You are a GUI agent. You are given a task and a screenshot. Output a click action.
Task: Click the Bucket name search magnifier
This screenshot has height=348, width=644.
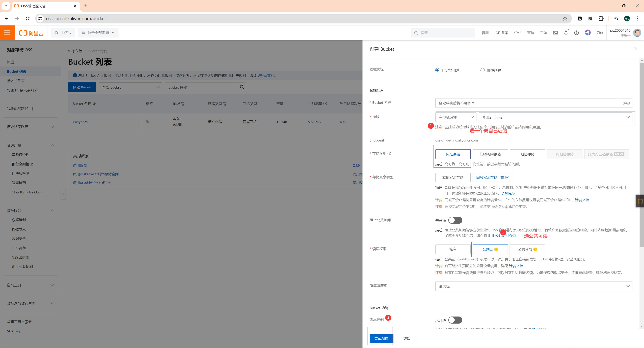tap(242, 87)
